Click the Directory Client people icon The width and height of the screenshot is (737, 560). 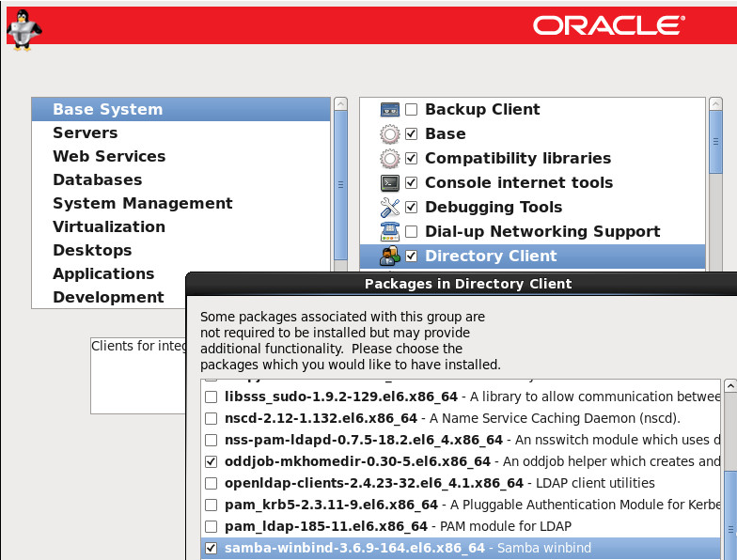389,256
